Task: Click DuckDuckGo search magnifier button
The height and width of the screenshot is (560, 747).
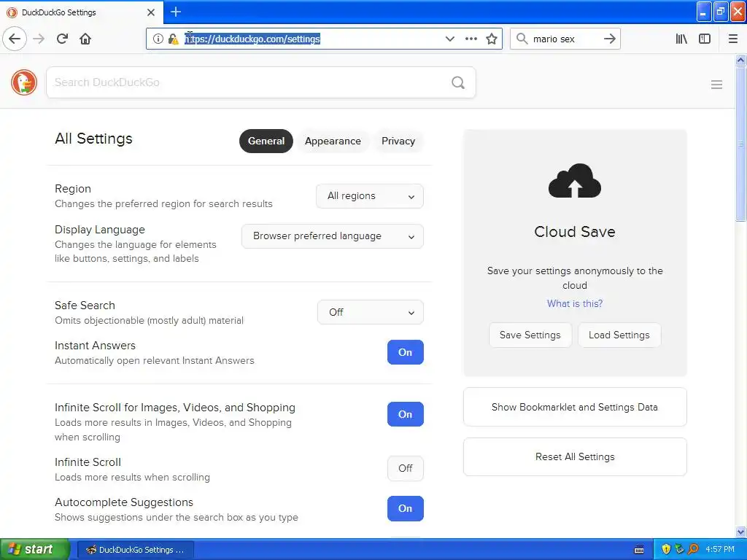Action: (x=458, y=82)
